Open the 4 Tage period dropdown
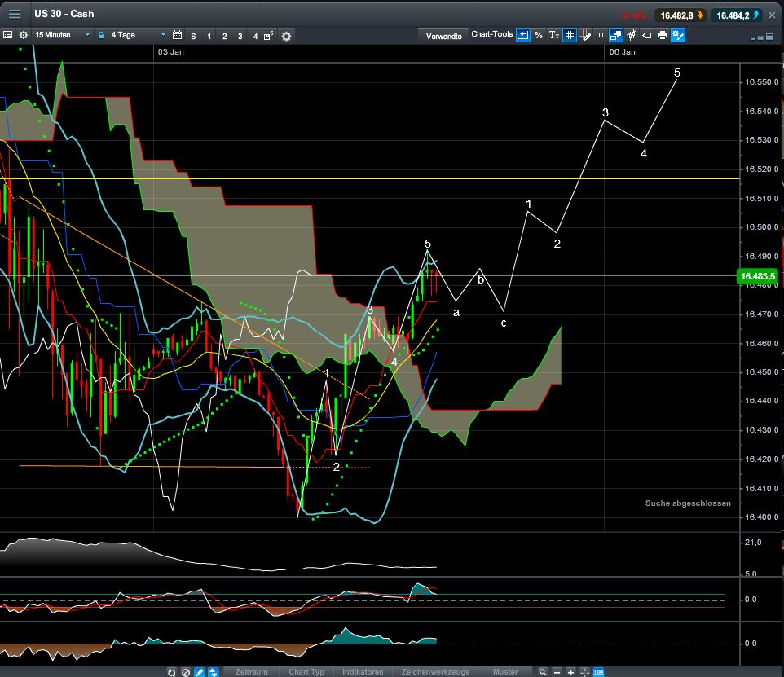This screenshot has width=784, height=677. coord(138,35)
